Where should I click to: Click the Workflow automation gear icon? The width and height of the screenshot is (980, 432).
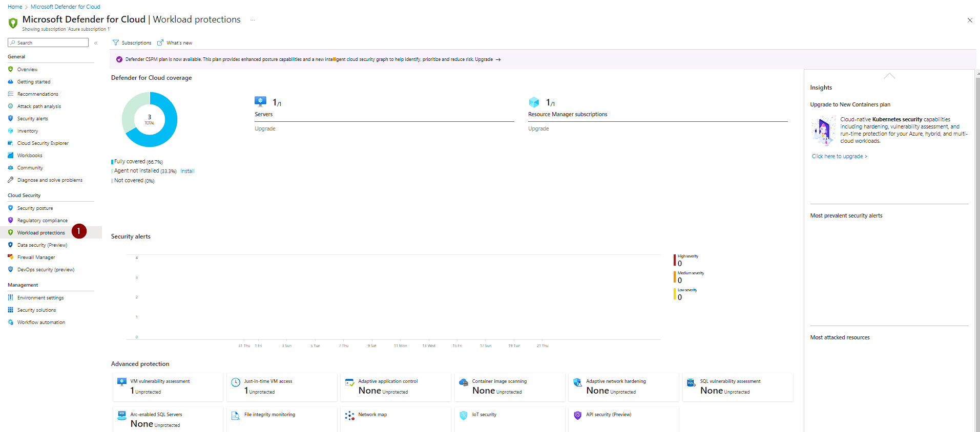pos(10,322)
